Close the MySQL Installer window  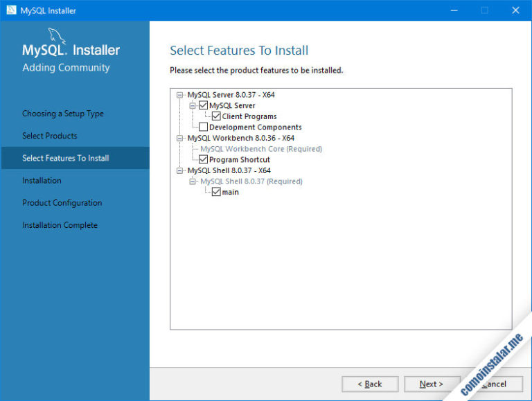[x=515, y=10]
